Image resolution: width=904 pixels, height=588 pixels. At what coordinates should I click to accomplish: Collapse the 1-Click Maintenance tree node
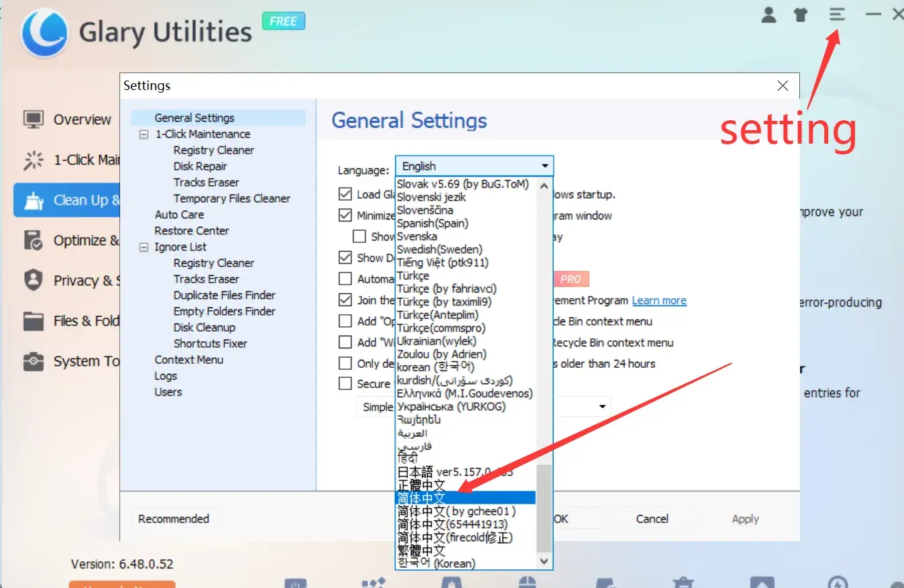pos(143,134)
